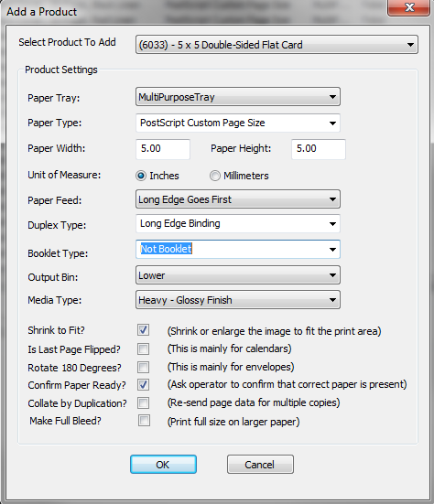
Task: Click the Shrink or enlarge the image description
Action: click(x=274, y=331)
